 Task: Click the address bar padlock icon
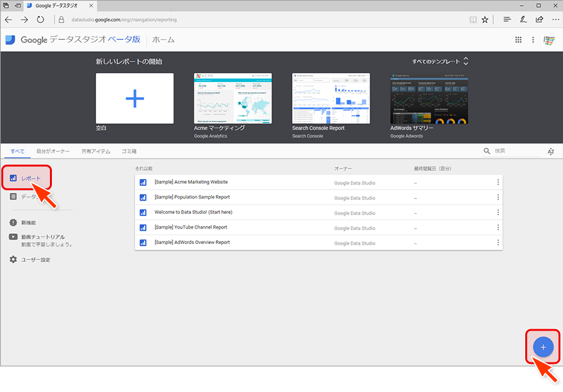coord(61,20)
